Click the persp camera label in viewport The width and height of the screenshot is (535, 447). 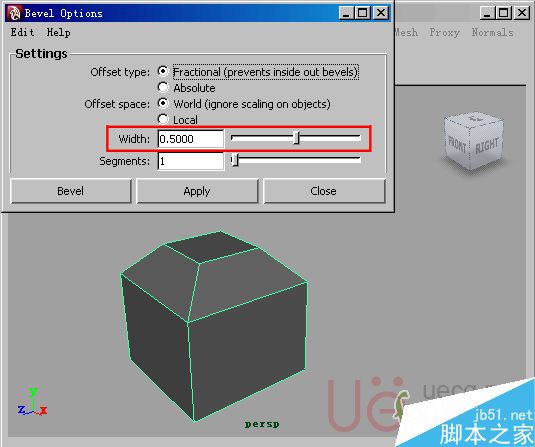pyautogui.click(x=262, y=424)
